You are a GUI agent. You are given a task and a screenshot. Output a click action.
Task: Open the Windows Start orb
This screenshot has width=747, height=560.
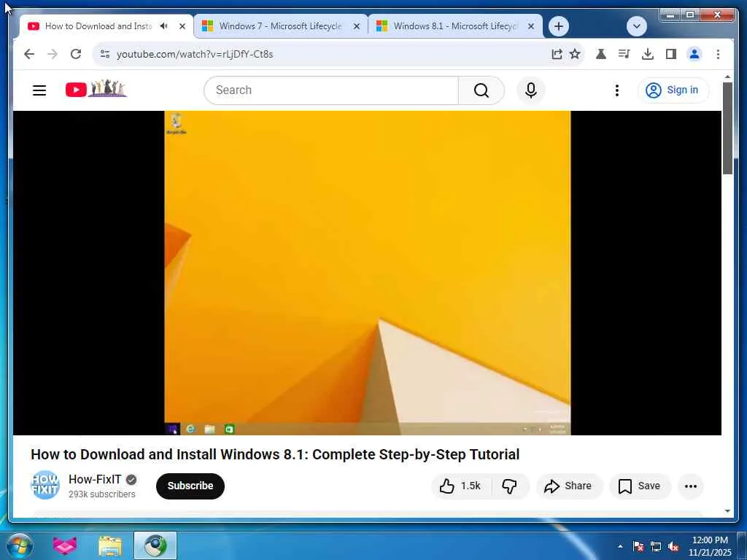pyautogui.click(x=19, y=545)
